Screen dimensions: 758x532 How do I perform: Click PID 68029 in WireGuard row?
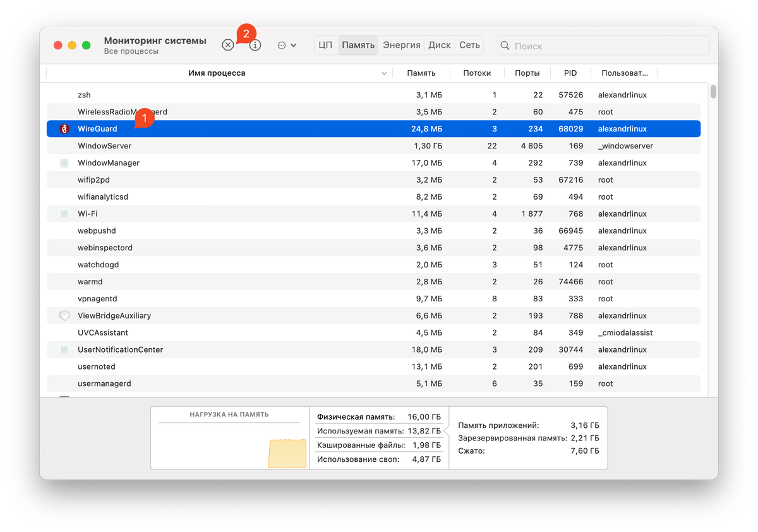[x=571, y=129]
